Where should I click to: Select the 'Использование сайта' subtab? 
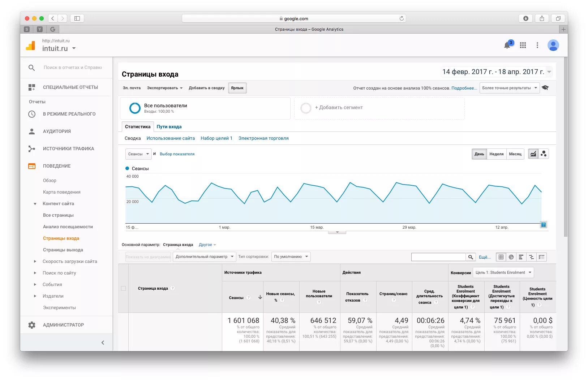[x=171, y=138]
